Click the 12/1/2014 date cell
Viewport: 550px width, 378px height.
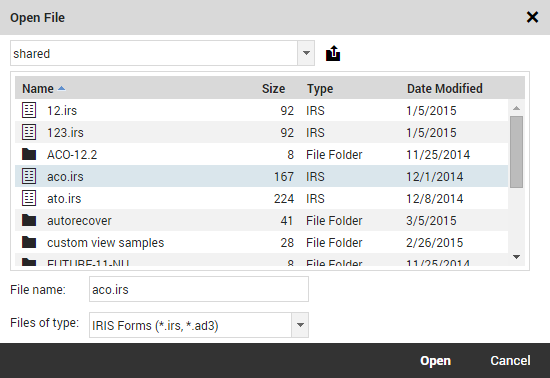[435, 176]
